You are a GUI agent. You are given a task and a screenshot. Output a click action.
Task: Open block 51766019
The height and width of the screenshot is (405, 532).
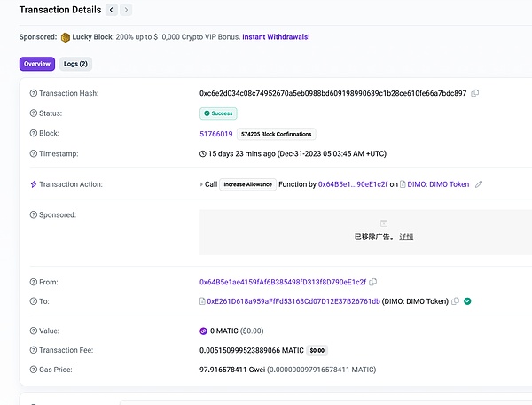215,134
